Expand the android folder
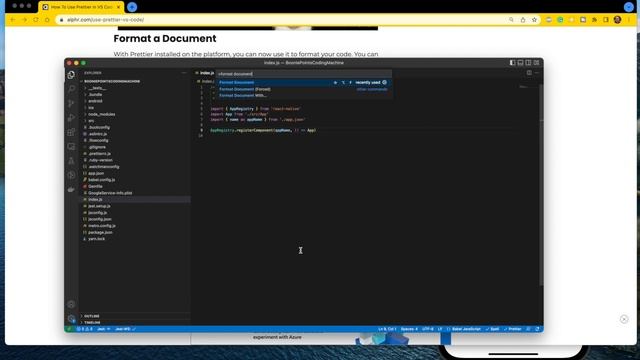The height and width of the screenshot is (360, 640). click(135, 101)
